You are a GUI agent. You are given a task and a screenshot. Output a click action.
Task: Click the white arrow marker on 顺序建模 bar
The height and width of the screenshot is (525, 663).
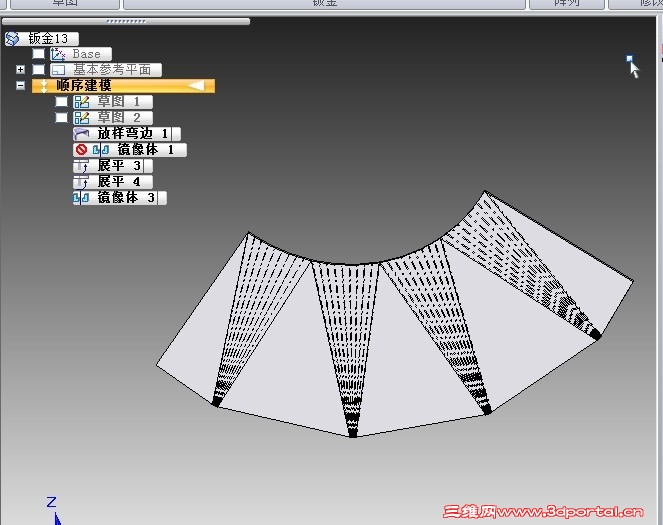tap(196, 86)
